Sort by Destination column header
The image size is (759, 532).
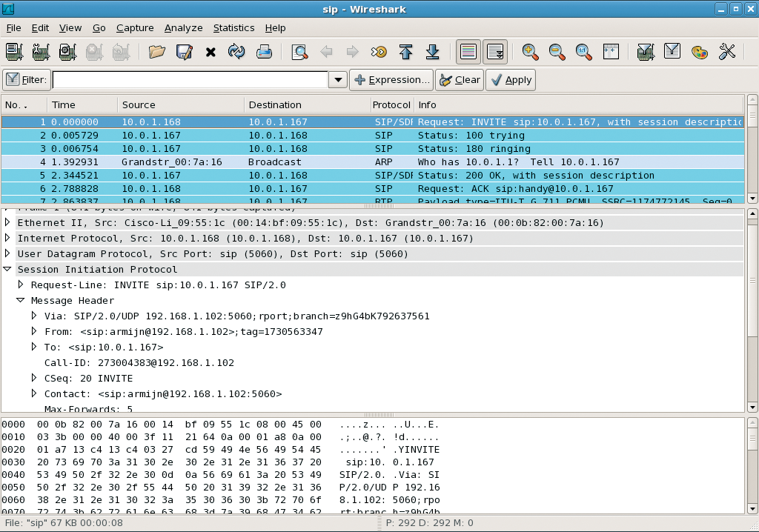tap(307, 105)
